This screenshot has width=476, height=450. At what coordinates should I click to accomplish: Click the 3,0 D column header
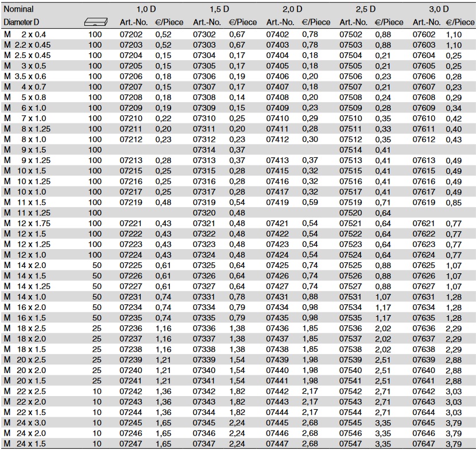pyautogui.click(x=439, y=9)
